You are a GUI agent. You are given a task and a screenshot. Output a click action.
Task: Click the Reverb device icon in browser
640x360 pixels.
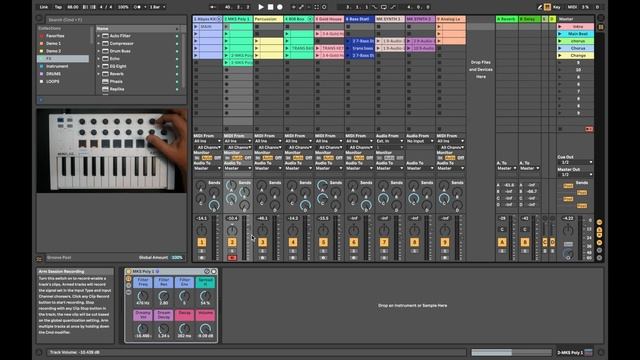coord(105,74)
